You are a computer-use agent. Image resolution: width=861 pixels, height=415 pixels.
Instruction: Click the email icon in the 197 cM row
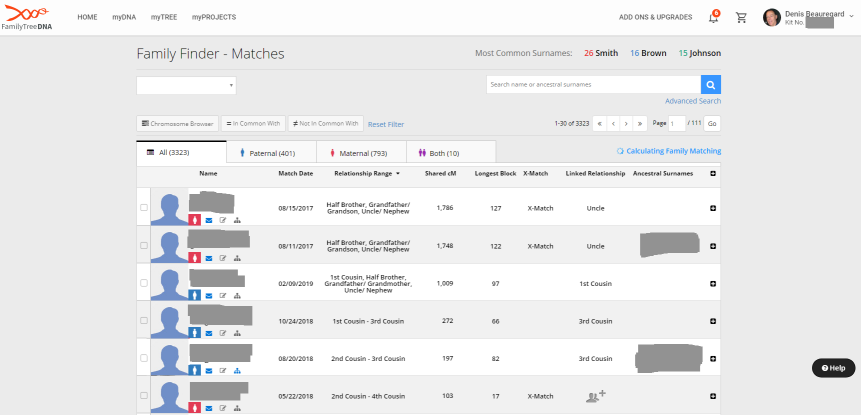(x=209, y=371)
